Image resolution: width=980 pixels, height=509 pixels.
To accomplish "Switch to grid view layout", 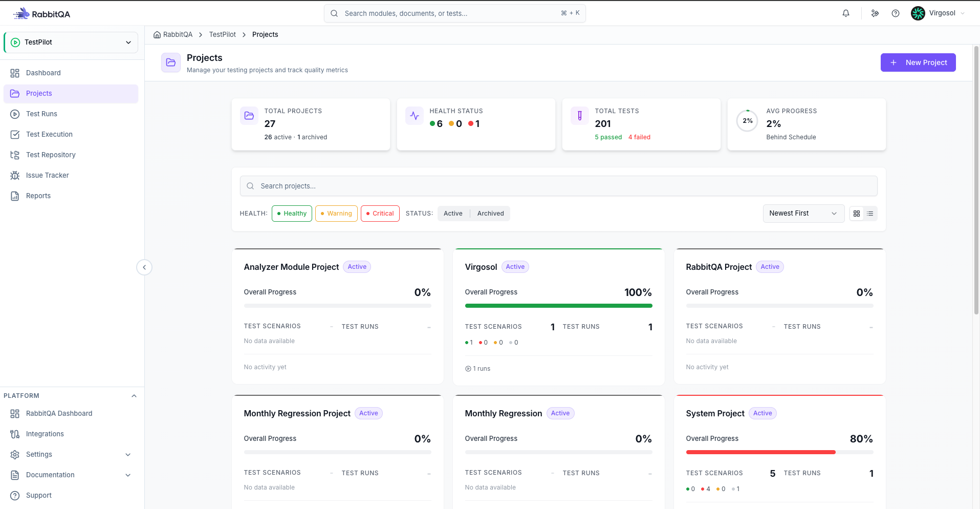I will 857,214.
